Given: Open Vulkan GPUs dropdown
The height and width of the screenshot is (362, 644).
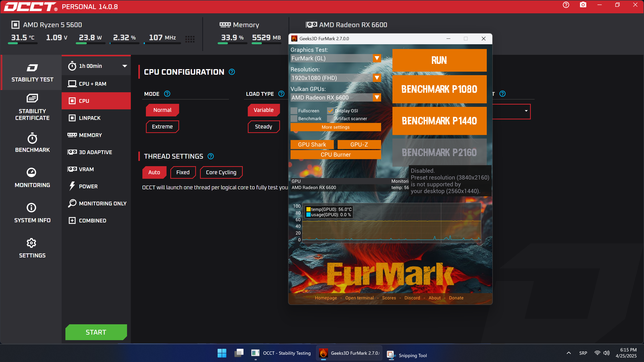Looking at the screenshot, I should click(x=336, y=98).
